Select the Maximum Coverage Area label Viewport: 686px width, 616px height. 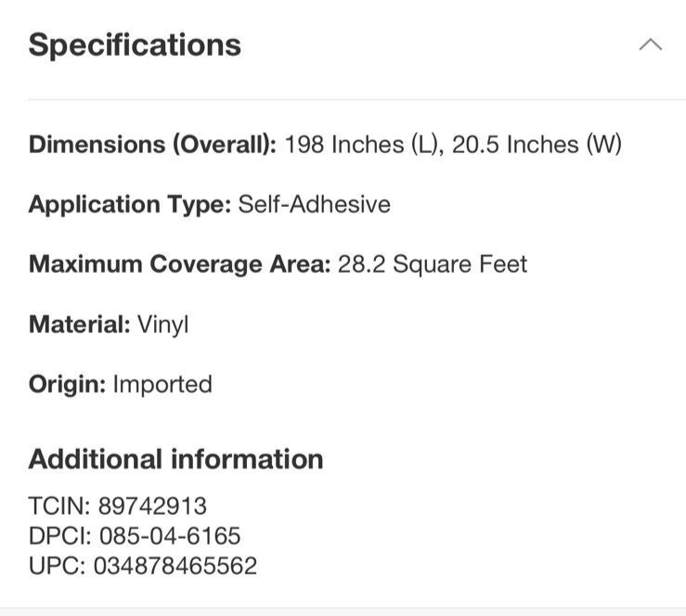(x=179, y=264)
